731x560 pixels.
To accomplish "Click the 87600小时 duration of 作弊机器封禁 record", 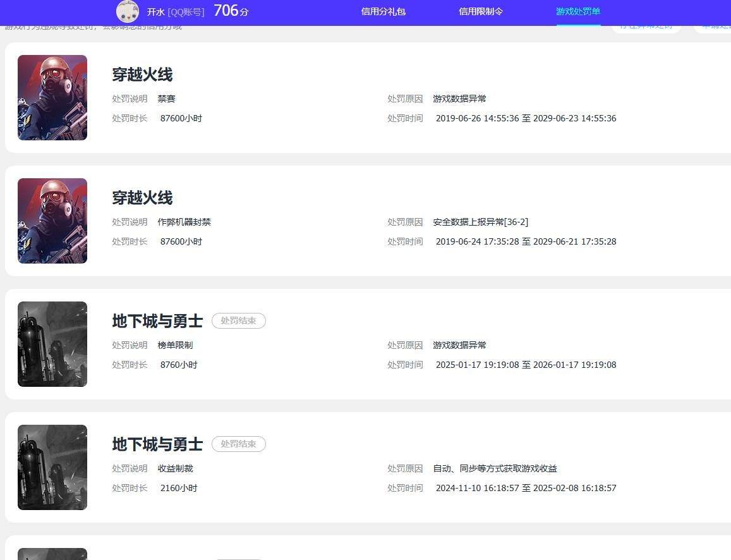I will [x=181, y=241].
